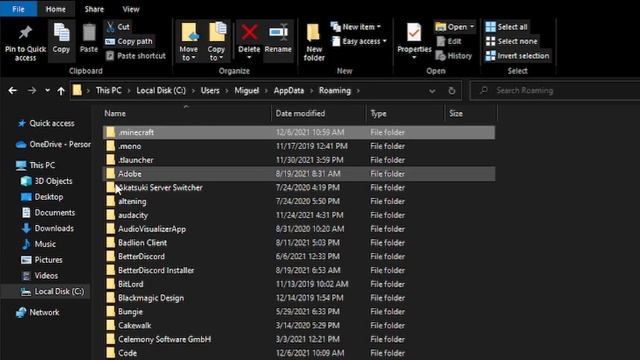
Task: Switch to the Share ribbon tab
Action: (94, 9)
